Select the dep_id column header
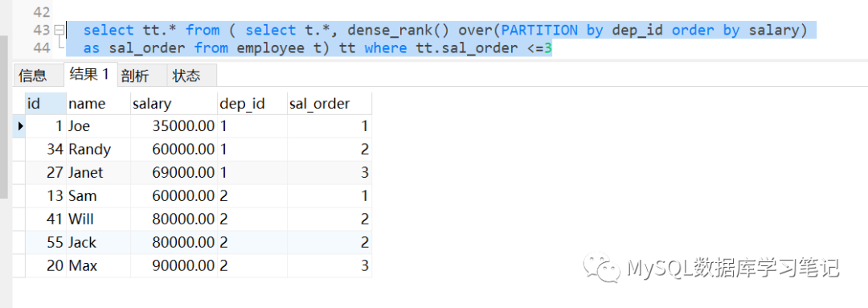Screen dimensions: 868x308 252,104
